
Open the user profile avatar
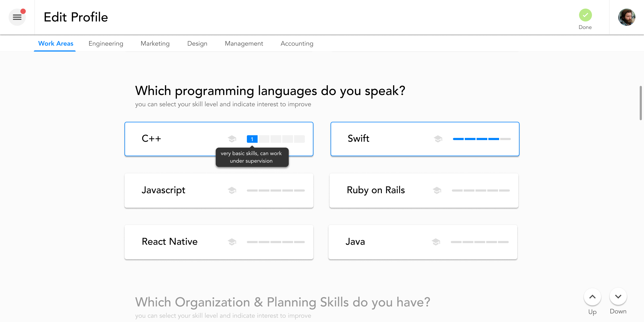(627, 17)
